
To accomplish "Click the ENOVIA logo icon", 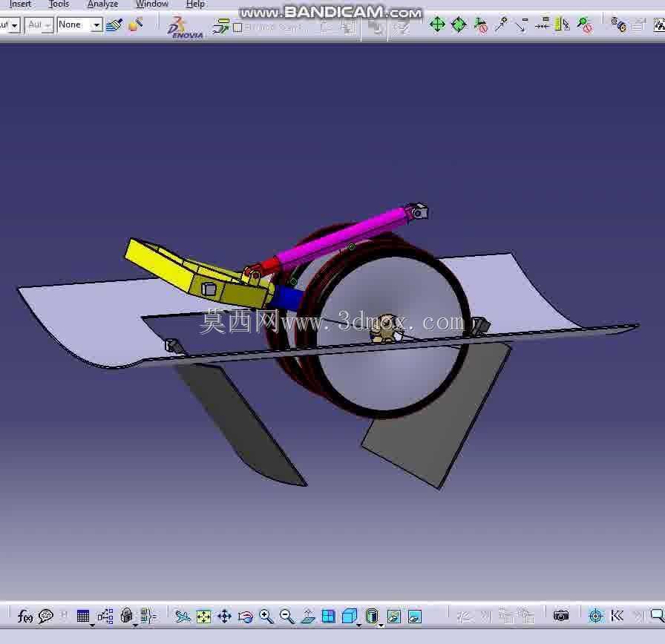I will click(185, 28).
